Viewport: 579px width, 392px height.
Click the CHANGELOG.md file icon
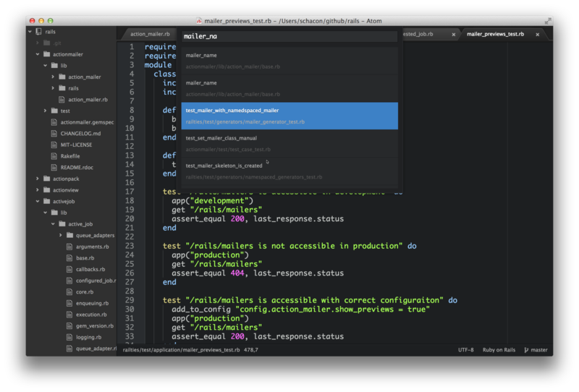(x=54, y=133)
